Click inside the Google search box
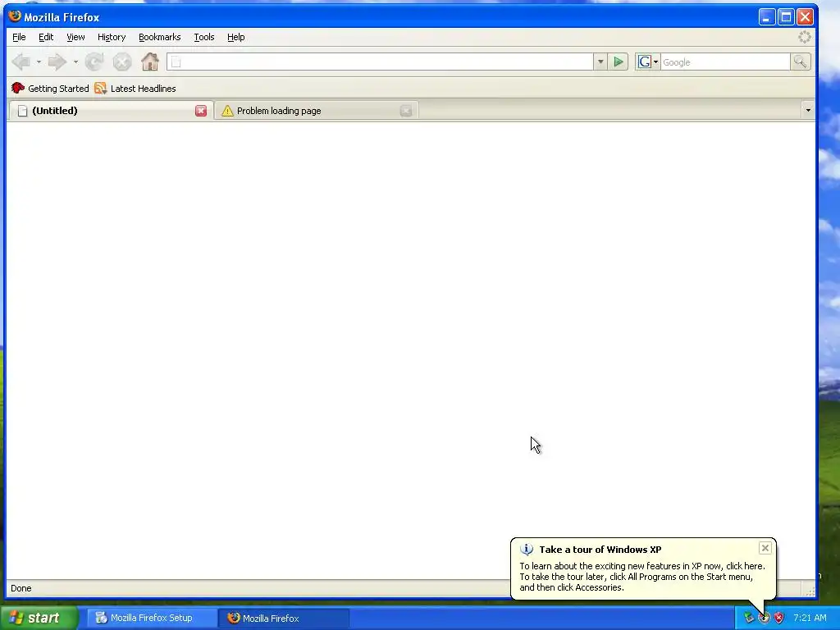Viewport: 840px width, 630px height. (725, 62)
